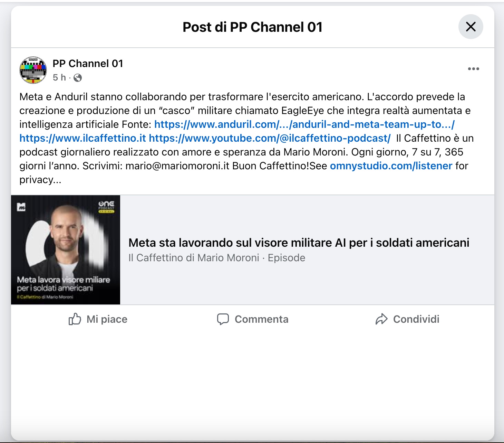Viewport: 504px width, 443px height.
Task: Click the thumbs-up Mi piace icon
Action: (x=75, y=319)
